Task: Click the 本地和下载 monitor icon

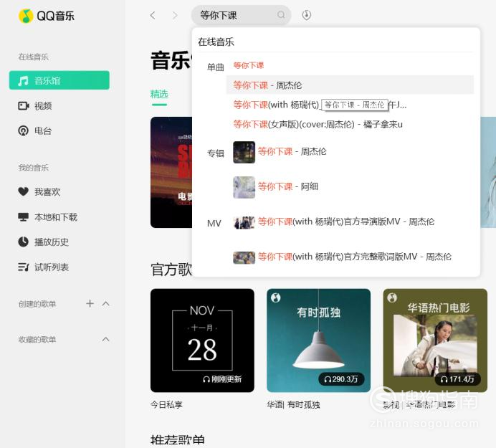Action: pos(24,217)
